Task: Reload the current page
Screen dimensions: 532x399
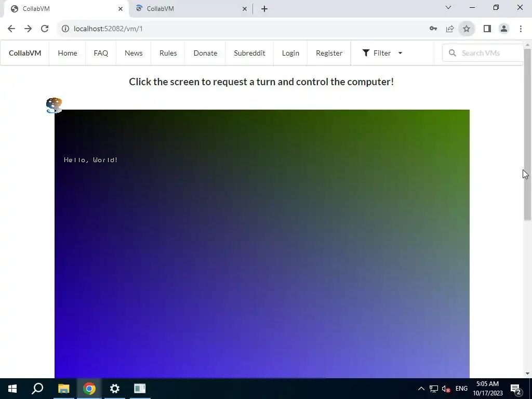Action: pyautogui.click(x=45, y=29)
